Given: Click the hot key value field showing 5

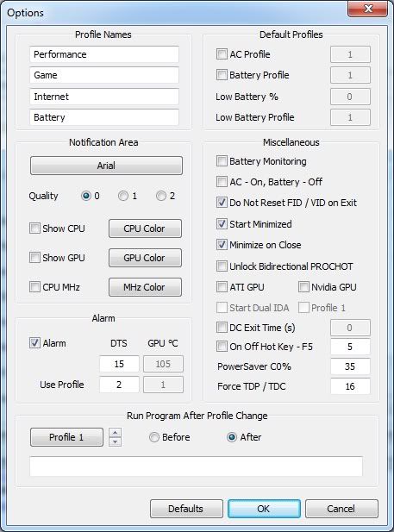Looking at the screenshot, I should (350, 347).
